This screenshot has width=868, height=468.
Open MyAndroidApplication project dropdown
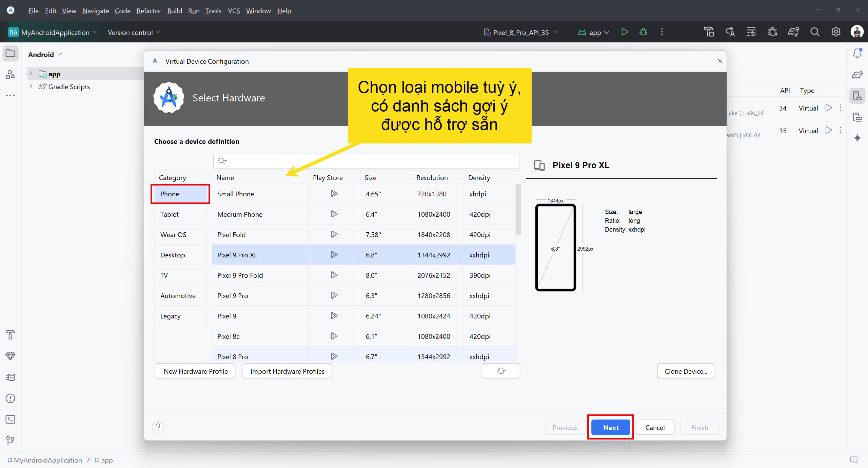pyautogui.click(x=53, y=32)
